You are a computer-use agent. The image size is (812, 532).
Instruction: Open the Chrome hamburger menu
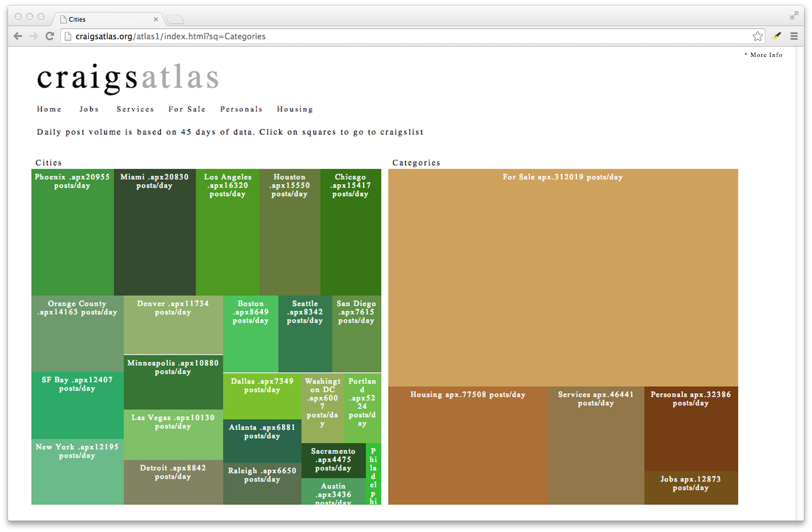794,36
